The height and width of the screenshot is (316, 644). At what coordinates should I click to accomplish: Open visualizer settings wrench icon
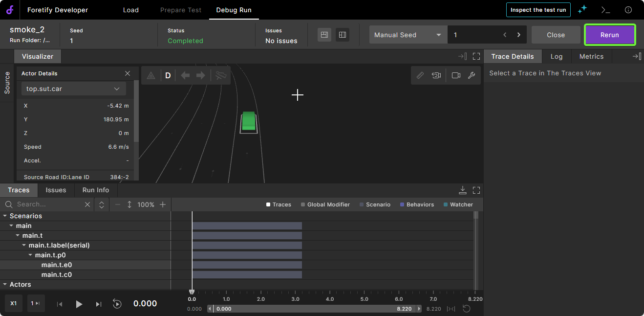point(472,75)
